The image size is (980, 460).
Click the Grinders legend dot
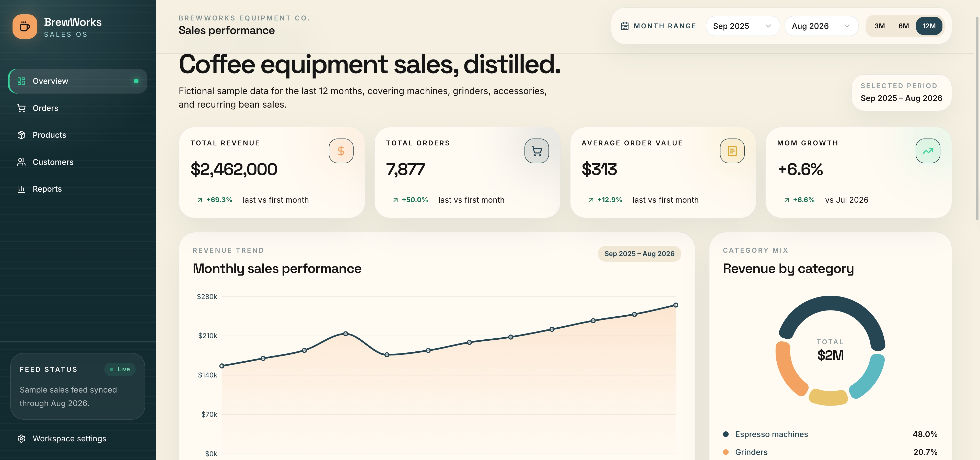[x=726, y=452]
